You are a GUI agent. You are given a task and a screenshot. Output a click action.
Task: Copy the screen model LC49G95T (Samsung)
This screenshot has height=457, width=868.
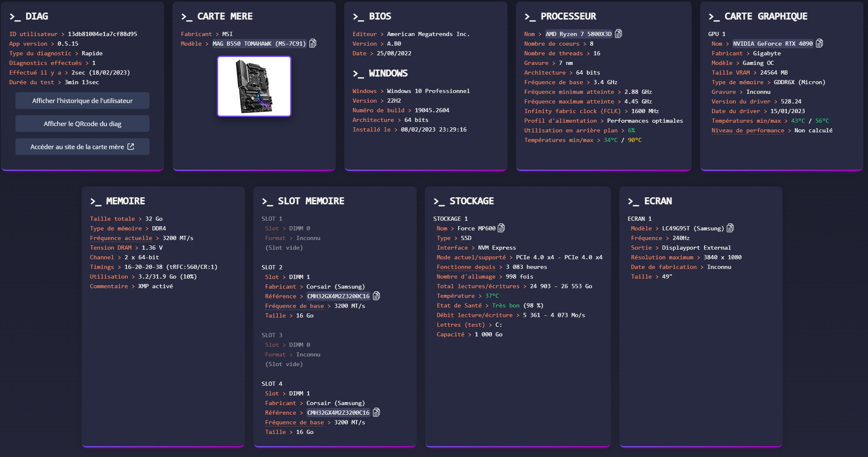[730, 228]
